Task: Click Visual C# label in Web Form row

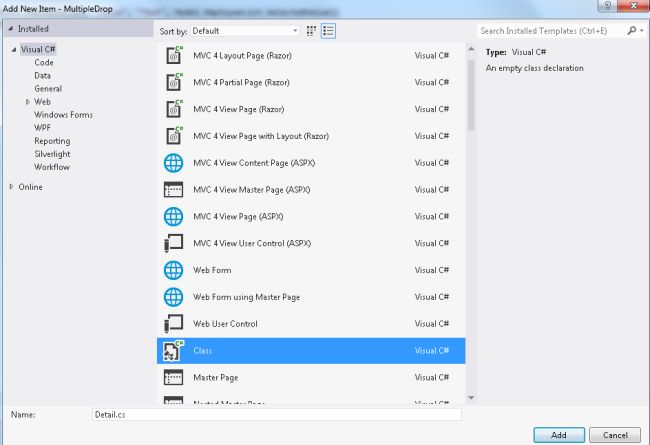Action: (x=432, y=270)
